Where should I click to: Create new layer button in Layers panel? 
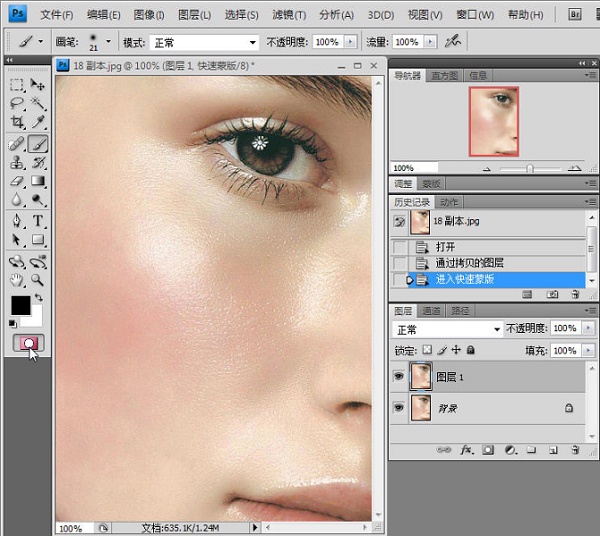click(553, 450)
